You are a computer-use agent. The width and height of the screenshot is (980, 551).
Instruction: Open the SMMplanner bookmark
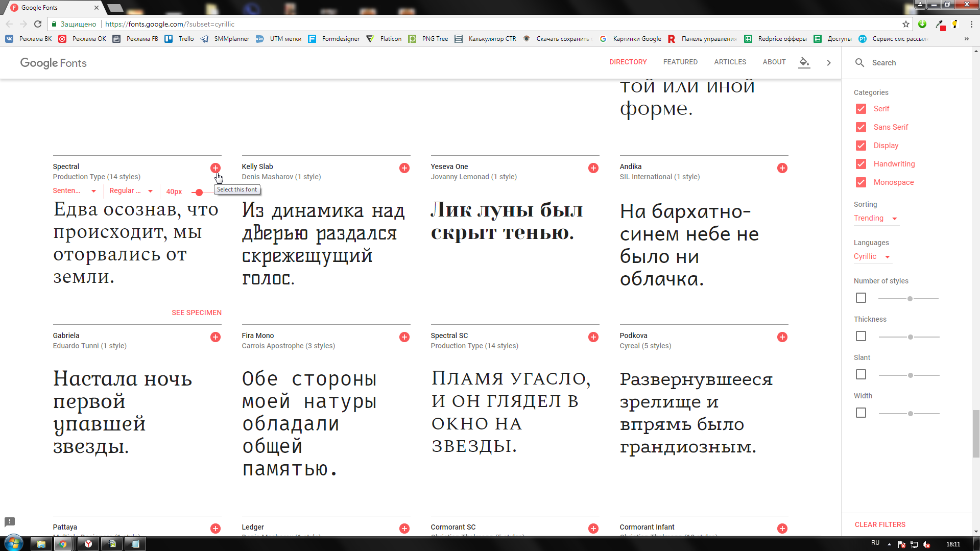(225, 39)
